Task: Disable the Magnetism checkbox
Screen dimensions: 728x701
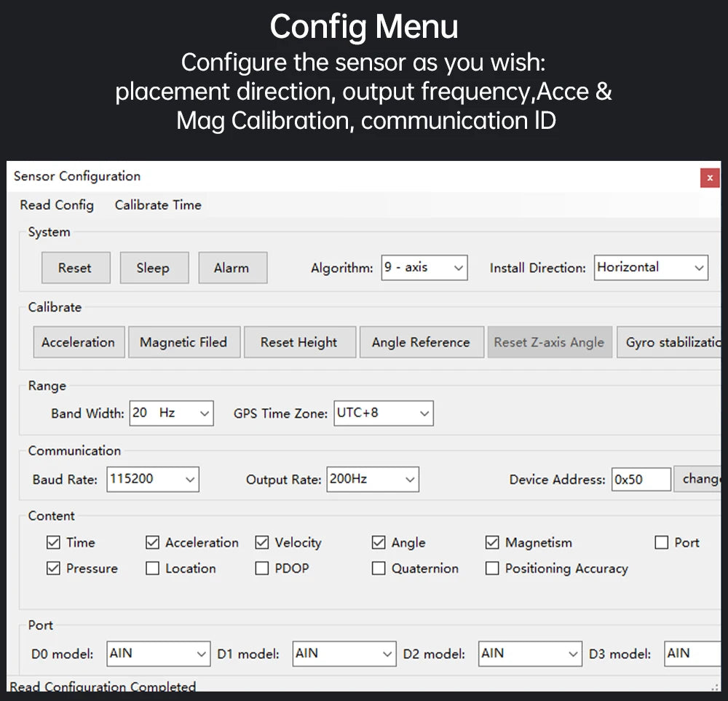Action: pos(493,542)
